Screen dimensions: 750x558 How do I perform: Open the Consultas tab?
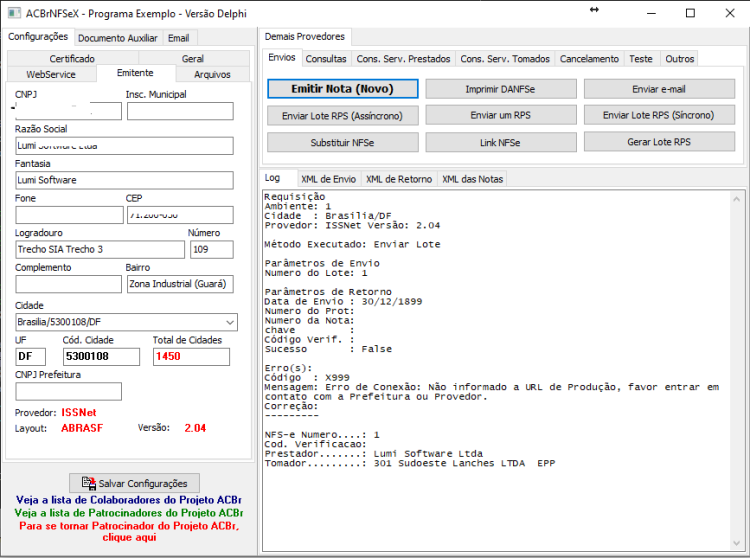(326, 59)
